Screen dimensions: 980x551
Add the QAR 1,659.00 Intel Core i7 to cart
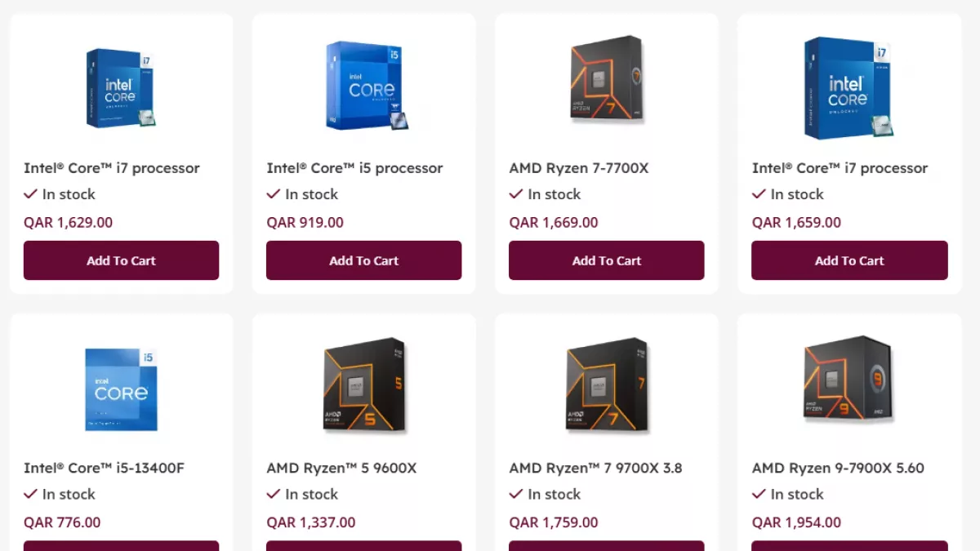[849, 260]
